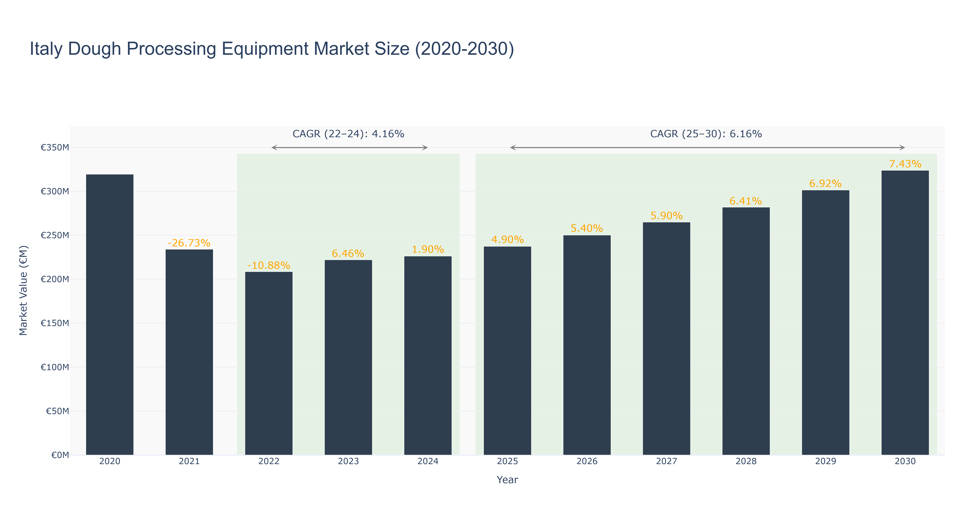Click the 5.90% growth label
980x525 pixels.
(666, 216)
